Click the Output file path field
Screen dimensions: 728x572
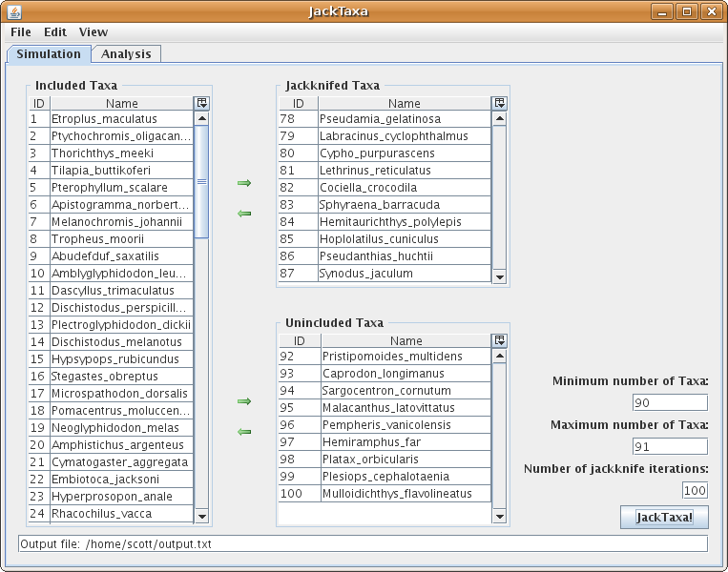coord(364,543)
